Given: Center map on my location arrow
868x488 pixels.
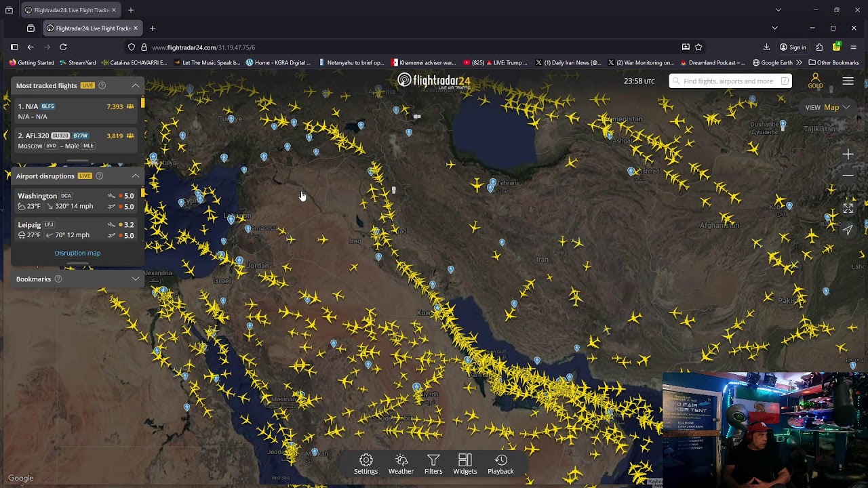Looking at the screenshot, I should click(x=848, y=230).
